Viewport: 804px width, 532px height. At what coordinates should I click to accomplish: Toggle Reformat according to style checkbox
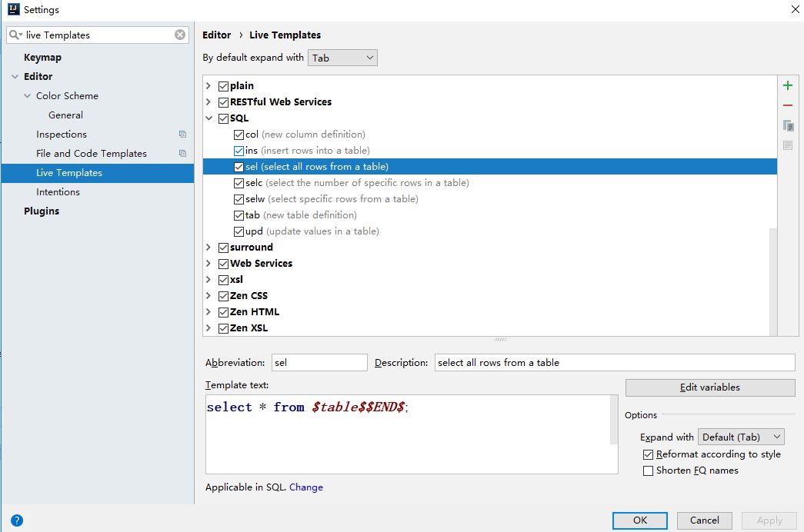pyautogui.click(x=649, y=454)
